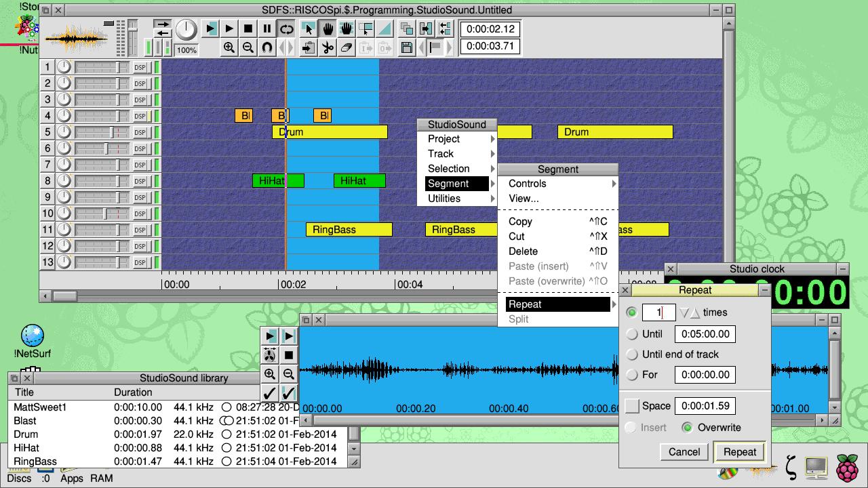Click the track swap arrows icon
This screenshot has width=868, height=488.
click(445, 28)
